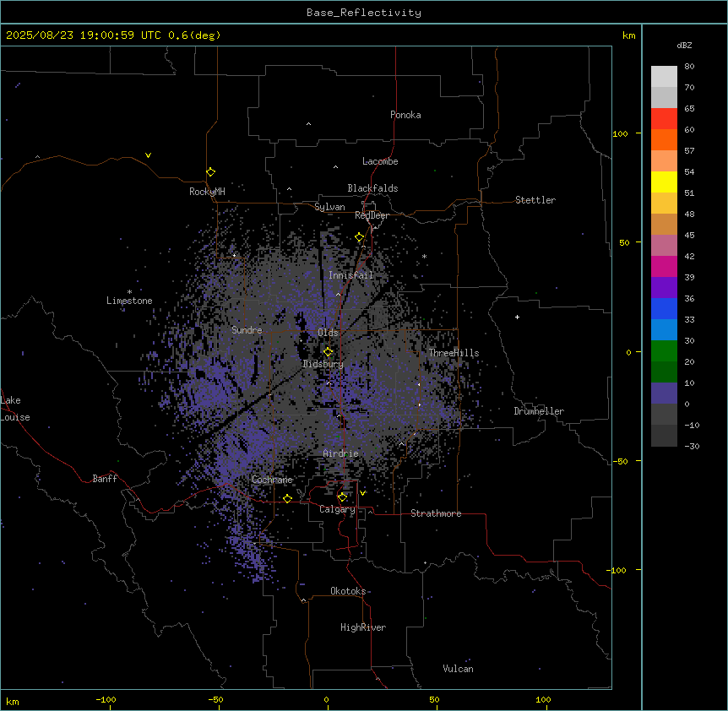Screen dimensions: 728x711
Task: Select the topmost light gray 80 dBZ swatch
Action: pos(664,77)
